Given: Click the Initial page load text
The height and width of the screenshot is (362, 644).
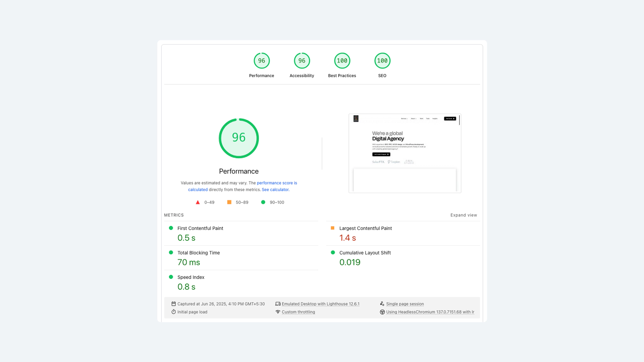Looking at the screenshot, I should pyautogui.click(x=192, y=312).
